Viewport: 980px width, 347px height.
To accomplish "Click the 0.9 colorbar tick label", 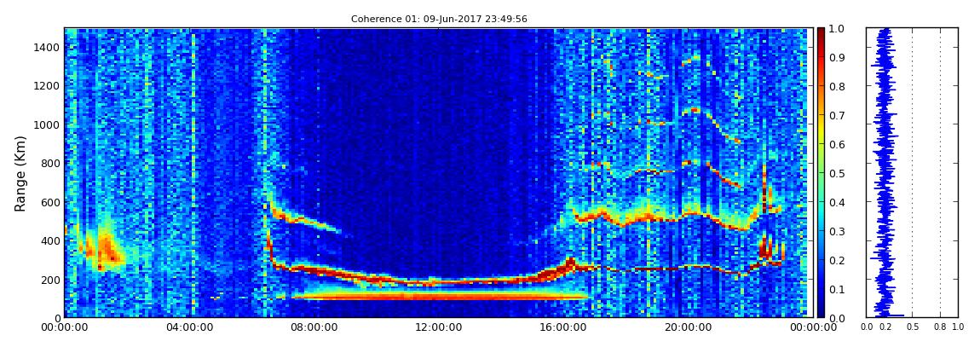I will (838, 57).
